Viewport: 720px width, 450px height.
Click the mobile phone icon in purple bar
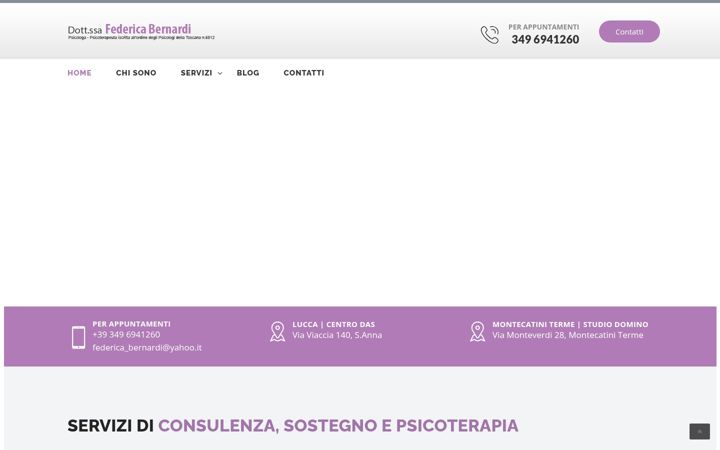[x=79, y=338]
